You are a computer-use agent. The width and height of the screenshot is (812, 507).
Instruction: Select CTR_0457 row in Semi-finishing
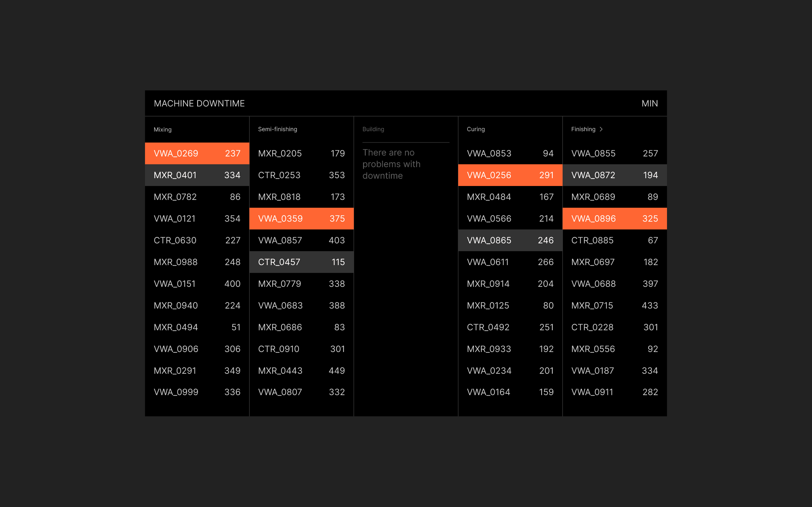pyautogui.click(x=301, y=262)
